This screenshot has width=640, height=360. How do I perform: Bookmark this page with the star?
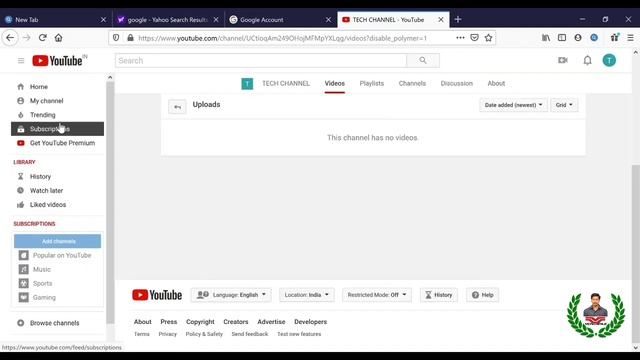coord(489,38)
